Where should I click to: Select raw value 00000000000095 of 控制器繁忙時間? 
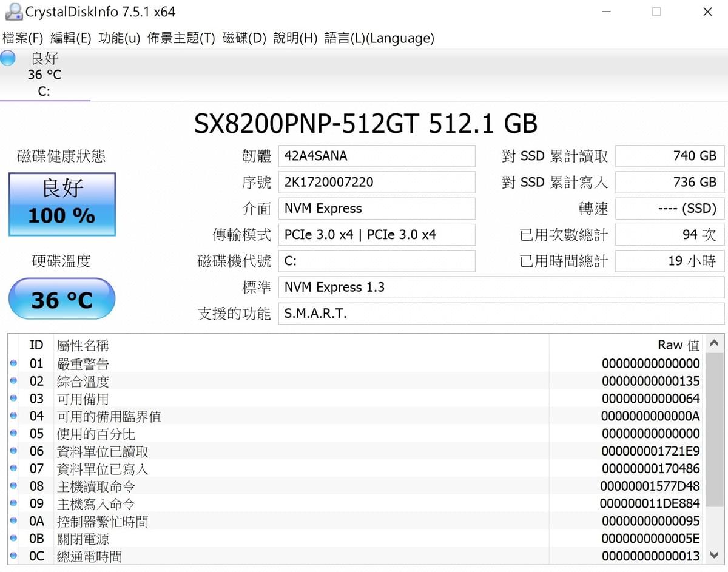(651, 522)
